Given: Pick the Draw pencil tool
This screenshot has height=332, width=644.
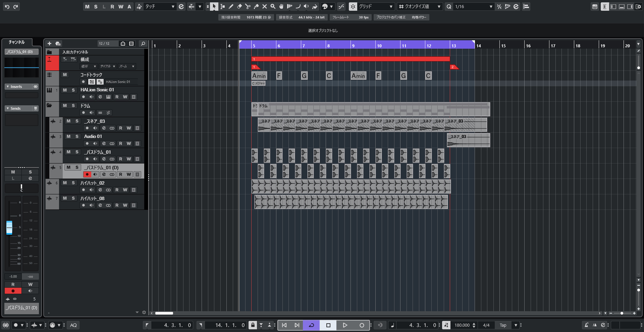Looking at the screenshot, I should [x=231, y=6].
